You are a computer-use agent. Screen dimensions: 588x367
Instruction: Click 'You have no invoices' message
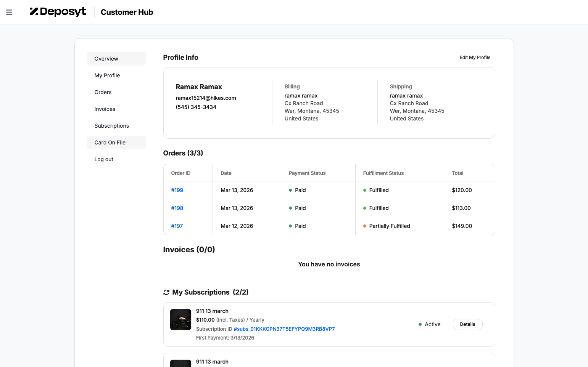pos(329,264)
